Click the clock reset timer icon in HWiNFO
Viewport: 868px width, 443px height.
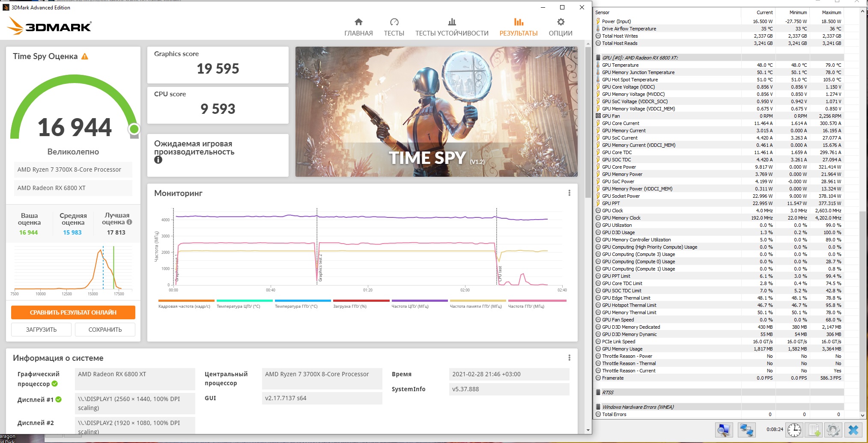pyautogui.click(x=794, y=430)
